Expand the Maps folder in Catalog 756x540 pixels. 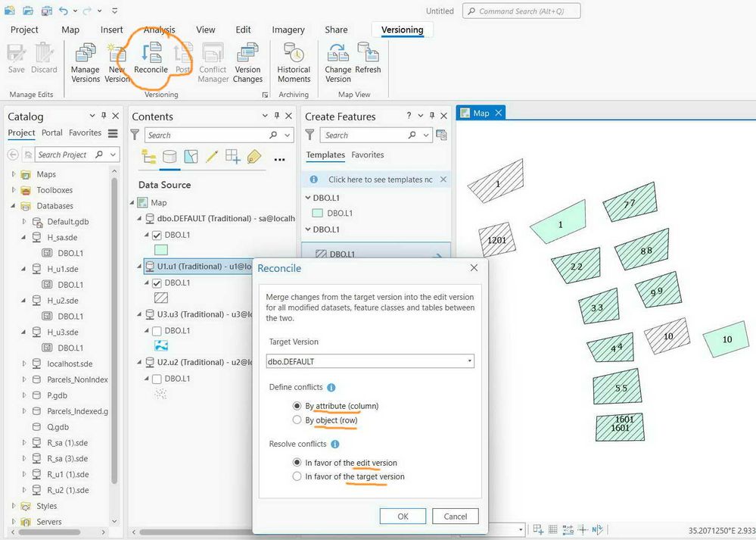coord(14,174)
